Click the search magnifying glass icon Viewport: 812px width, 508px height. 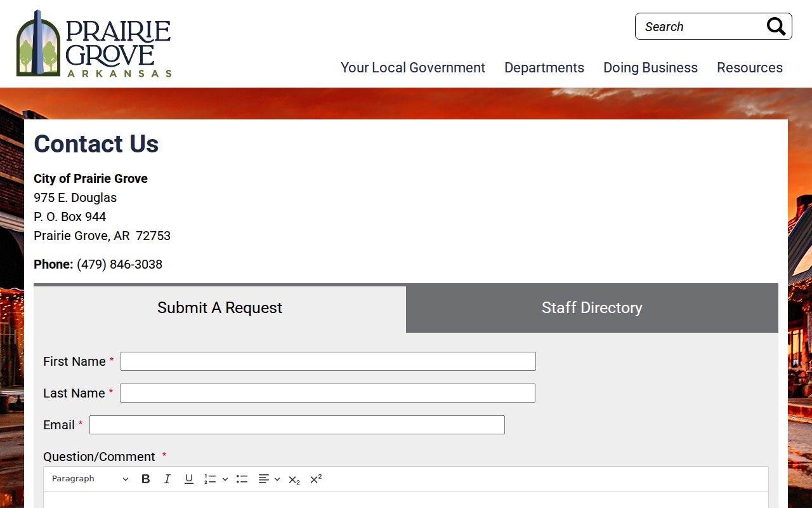click(776, 27)
